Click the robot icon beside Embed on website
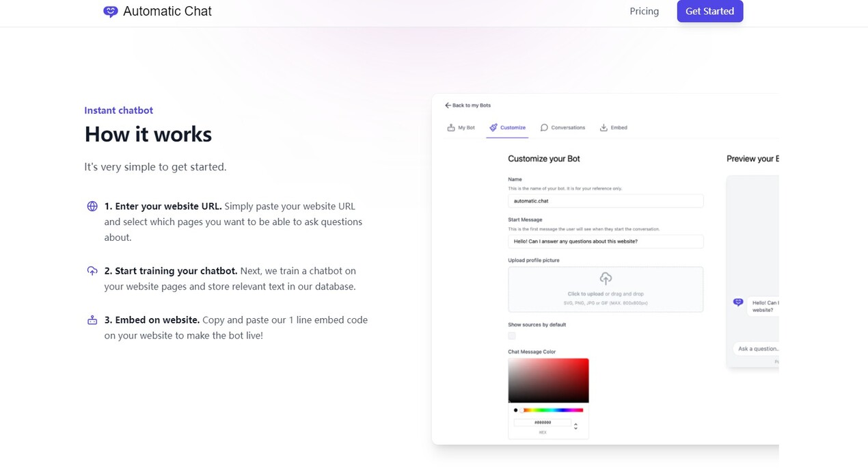 point(92,320)
